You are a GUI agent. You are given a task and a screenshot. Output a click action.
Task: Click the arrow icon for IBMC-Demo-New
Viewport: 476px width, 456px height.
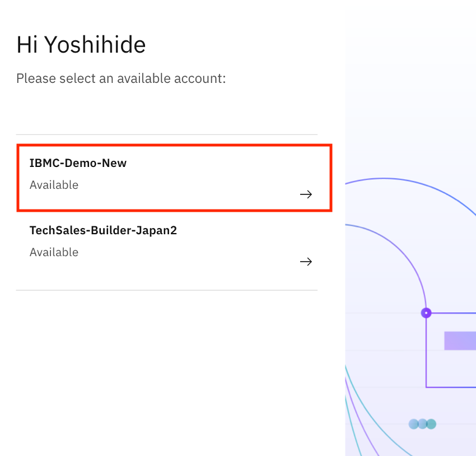tap(306, 194)
